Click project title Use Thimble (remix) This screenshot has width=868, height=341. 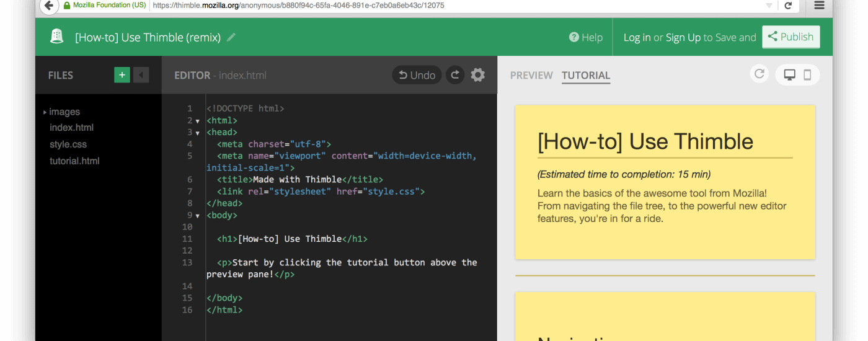tap(148, 37)
